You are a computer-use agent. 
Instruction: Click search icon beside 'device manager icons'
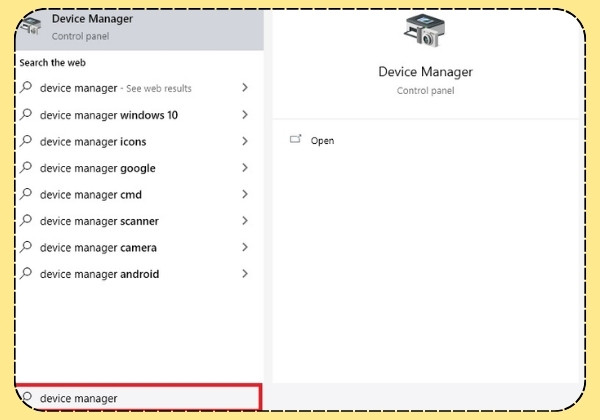26,141
